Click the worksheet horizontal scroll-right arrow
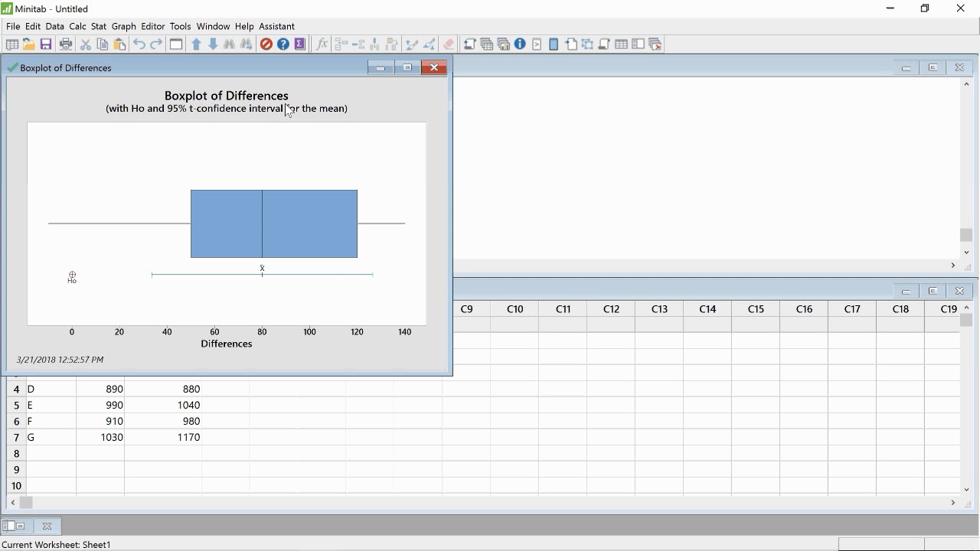 953,503
